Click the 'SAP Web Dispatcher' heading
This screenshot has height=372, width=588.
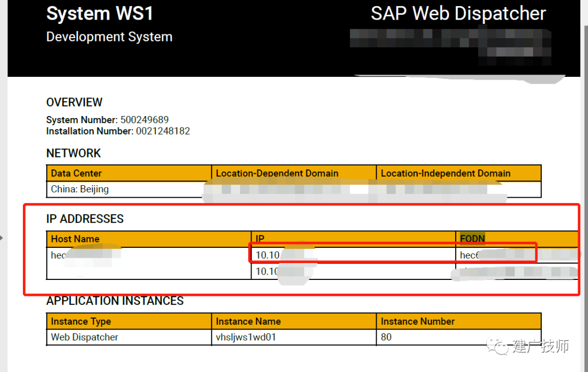[x=458, y=14]
